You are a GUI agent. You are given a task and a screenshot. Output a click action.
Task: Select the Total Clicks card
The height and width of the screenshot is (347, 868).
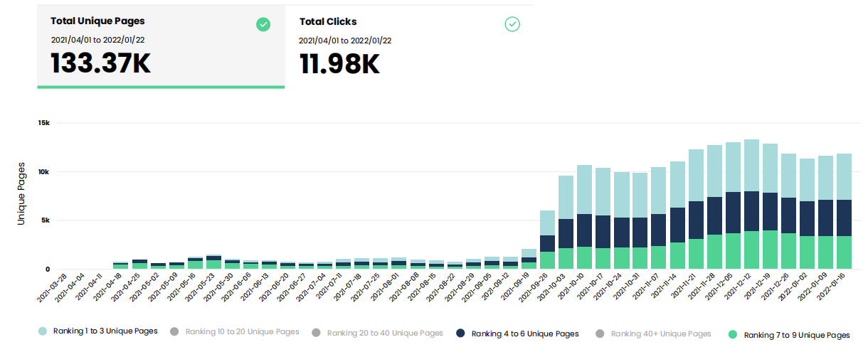(x=409, y=46)
